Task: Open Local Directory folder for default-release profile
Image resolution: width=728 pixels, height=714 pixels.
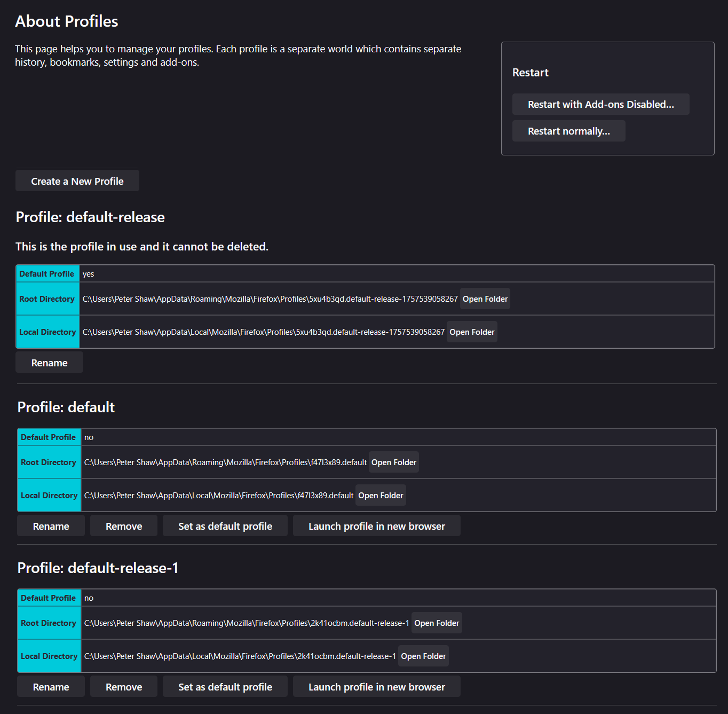Action: click(472, 332)
